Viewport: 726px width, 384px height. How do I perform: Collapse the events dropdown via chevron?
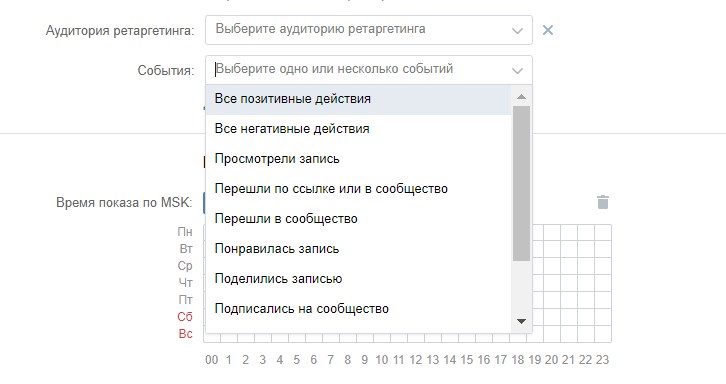pyautogui.click(x=517, y=71)
